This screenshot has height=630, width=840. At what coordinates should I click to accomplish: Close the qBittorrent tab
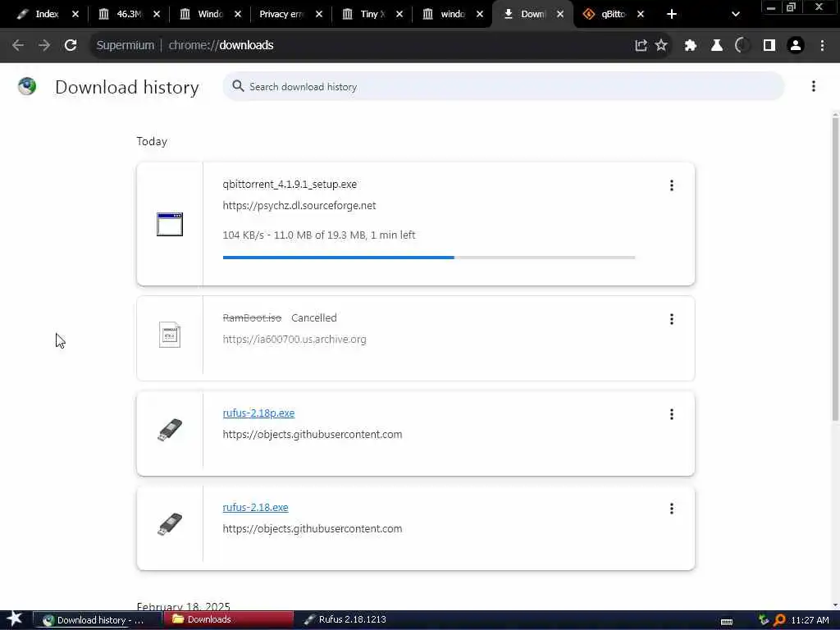pyautogui.click(x=641, y=15)
